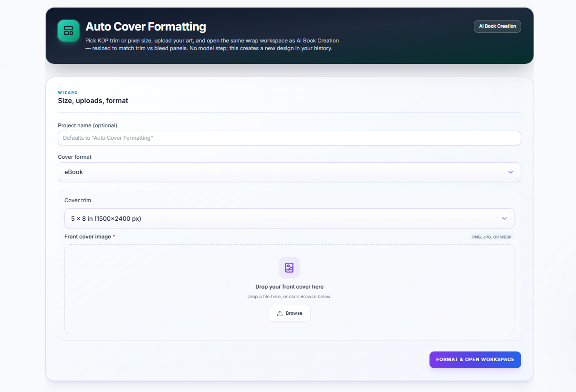Screen dimensions: 576x392
Task: Click the Project name input field
Action: tap(289, 138)
